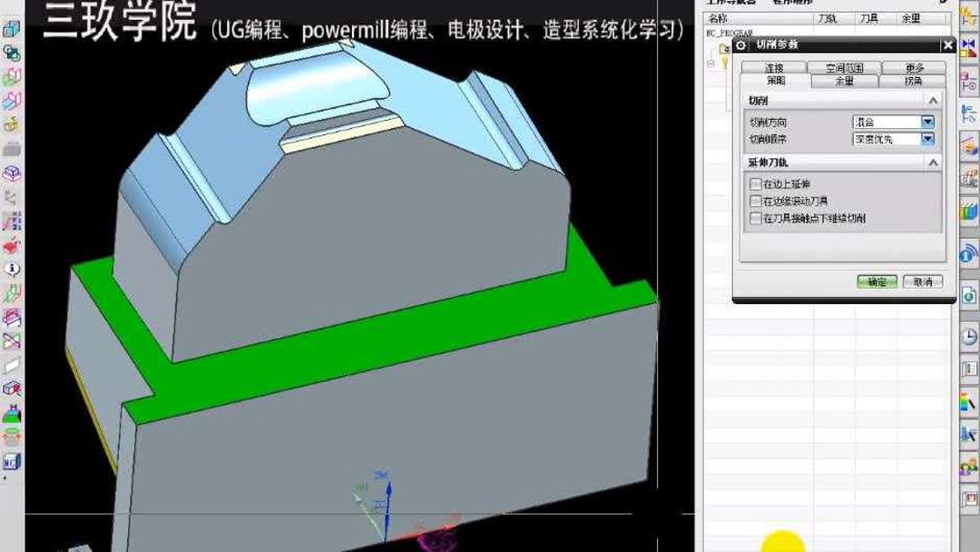Viewport: 980px width, 552px height.
Task: Check the 在边缘滚动刀具 option
Action: pyautogui.click(x=753, y=202)
